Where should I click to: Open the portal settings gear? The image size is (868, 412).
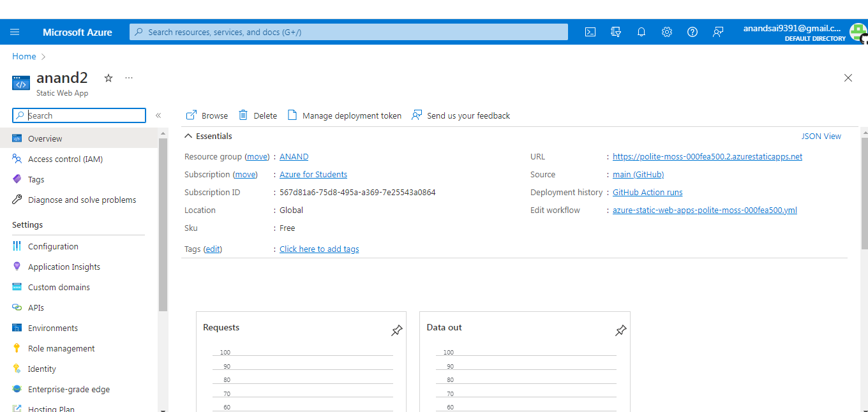(666, 31)
